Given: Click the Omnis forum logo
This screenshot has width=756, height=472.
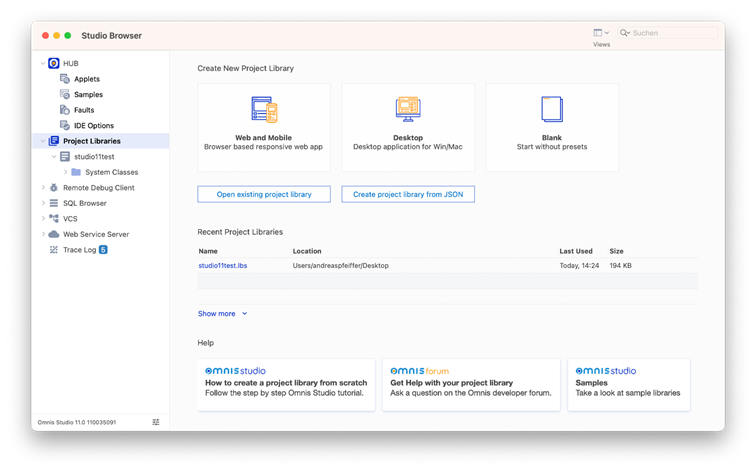Looking at the screenshot, I should coord(419,371).
